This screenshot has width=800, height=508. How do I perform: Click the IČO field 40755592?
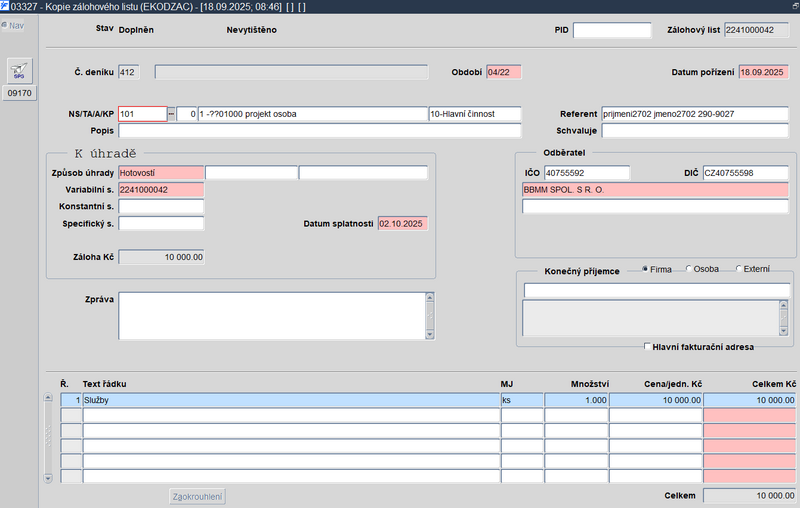click(x=587, y=173)
